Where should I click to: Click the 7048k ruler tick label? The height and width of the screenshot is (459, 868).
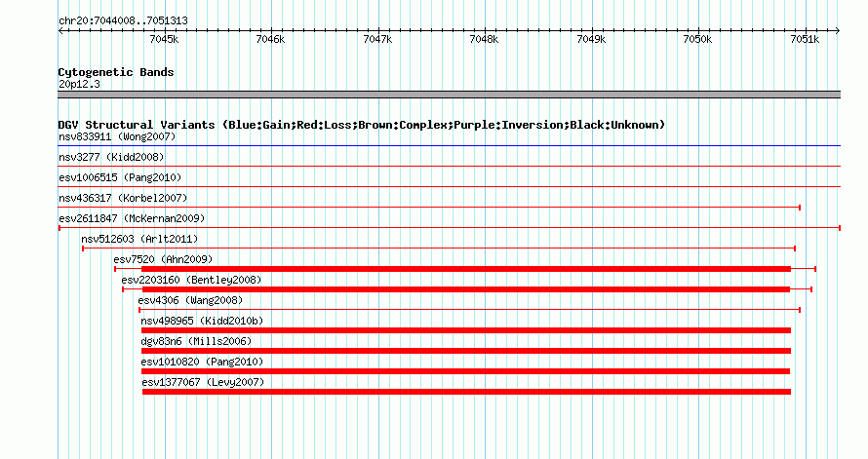click(484, 39)
